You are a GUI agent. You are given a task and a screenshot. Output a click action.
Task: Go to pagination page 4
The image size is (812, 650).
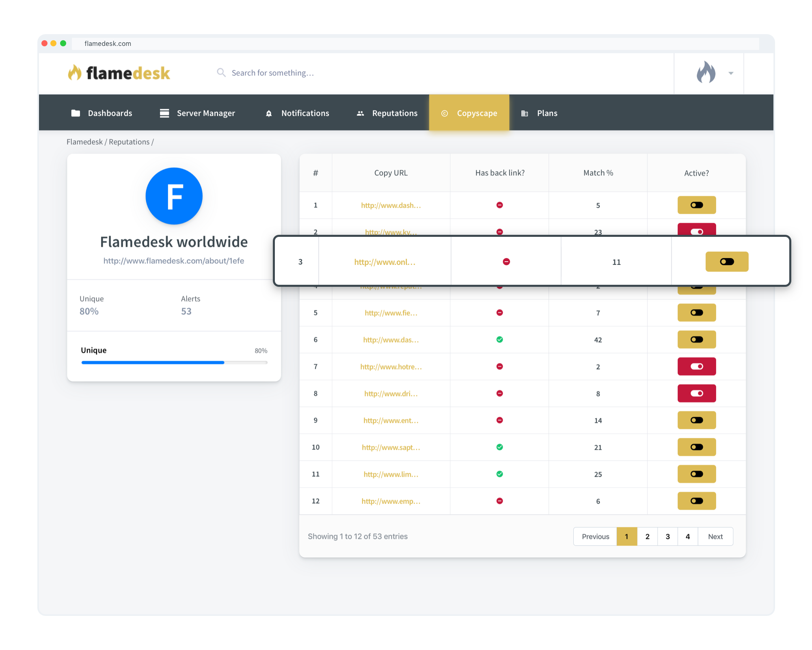point(688,537)
